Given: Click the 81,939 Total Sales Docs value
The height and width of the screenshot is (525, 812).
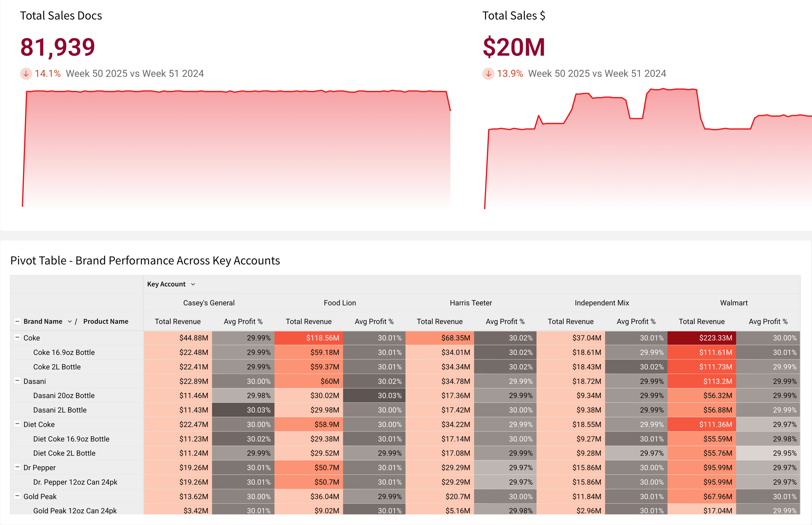Looking at the screenshot, I should pos(58,47).
